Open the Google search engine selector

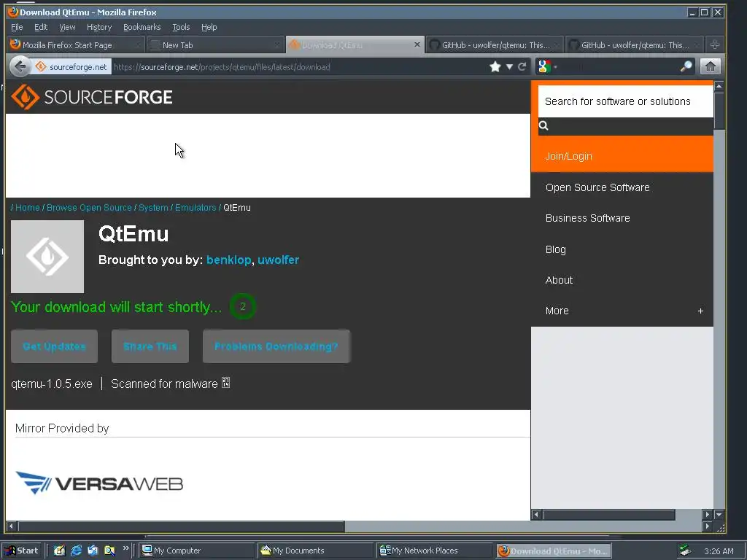pyautogui.click(x=547, y=66)
